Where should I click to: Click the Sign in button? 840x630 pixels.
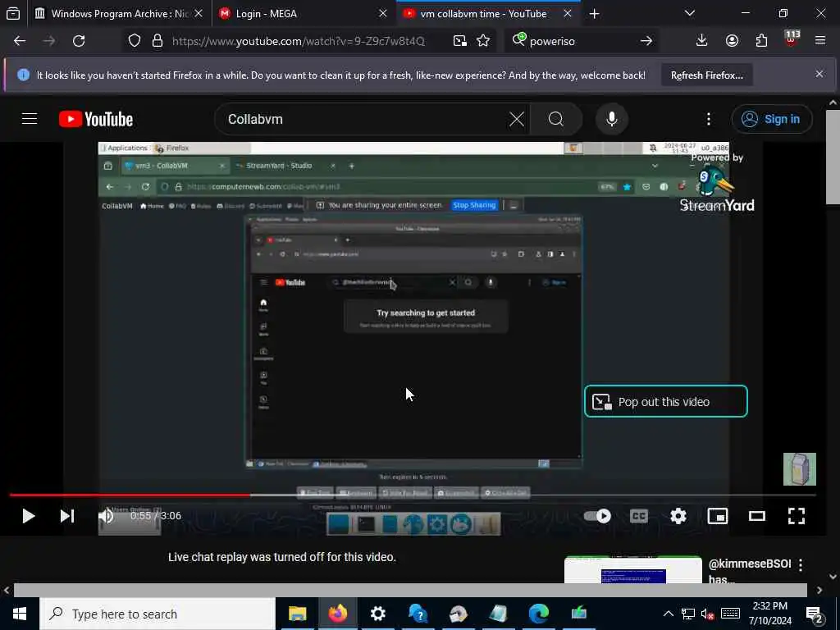pyautogui.click(x=771, y=119)
